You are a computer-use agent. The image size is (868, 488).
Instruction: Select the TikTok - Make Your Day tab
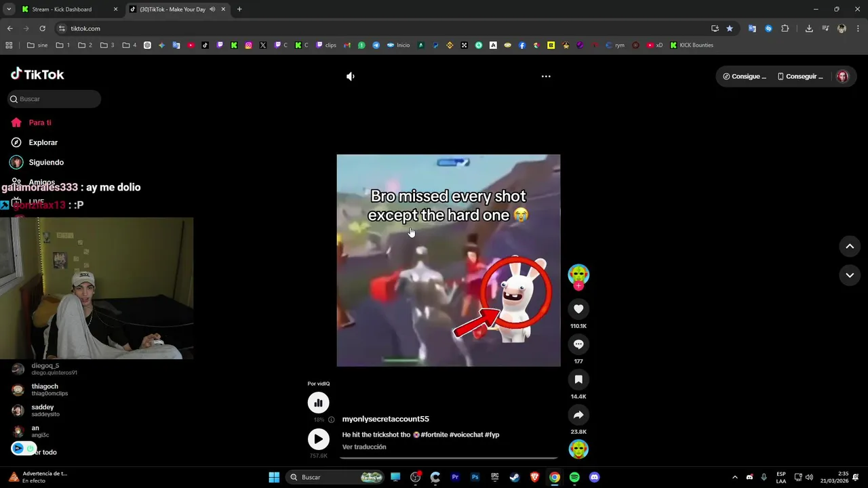click(178, 9)
